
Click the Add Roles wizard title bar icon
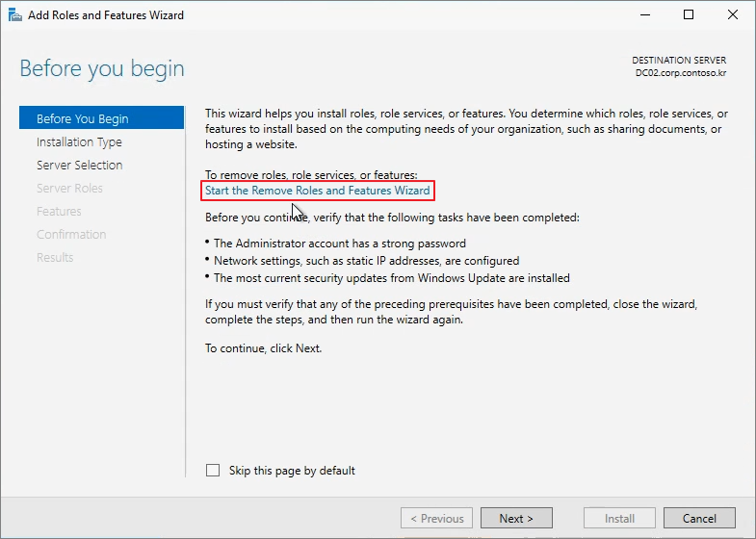coord(15,15)
